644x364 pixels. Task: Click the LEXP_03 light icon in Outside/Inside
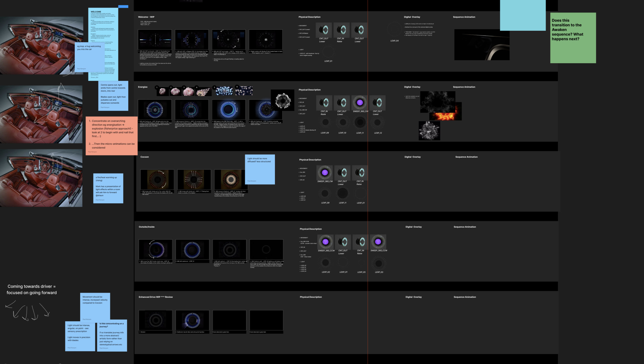click(379, 263)
